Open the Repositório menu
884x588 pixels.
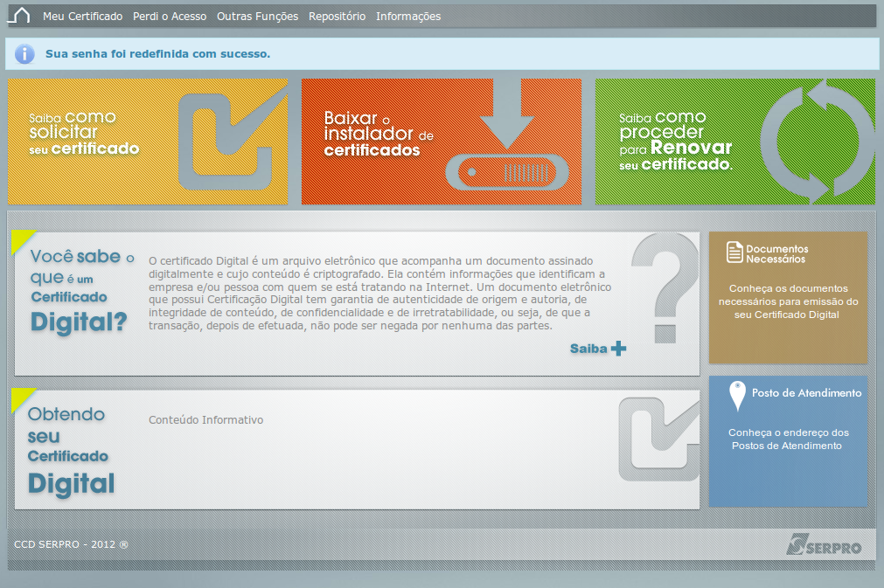point(338,17)
